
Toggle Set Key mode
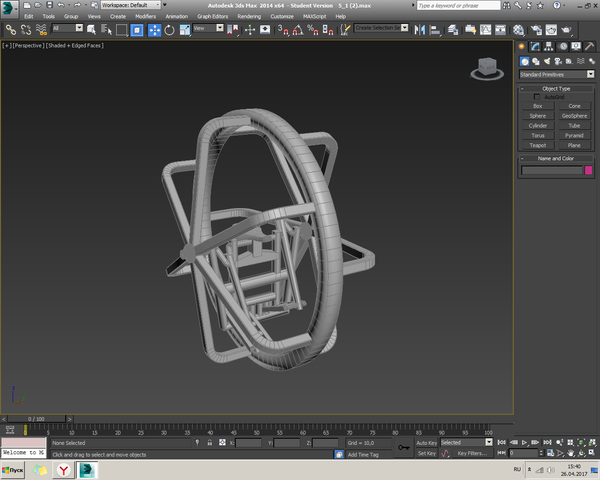[427, 453]
